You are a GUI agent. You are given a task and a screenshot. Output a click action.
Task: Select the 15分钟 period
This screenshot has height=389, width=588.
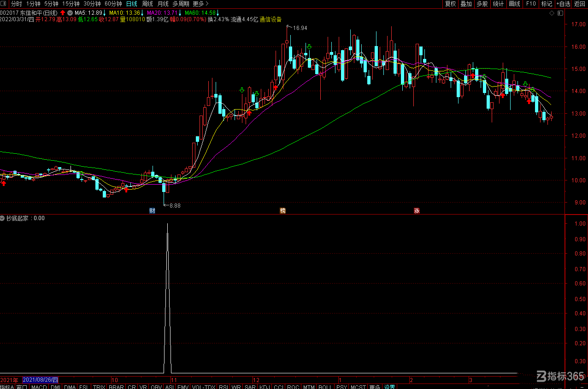(71, 4)
